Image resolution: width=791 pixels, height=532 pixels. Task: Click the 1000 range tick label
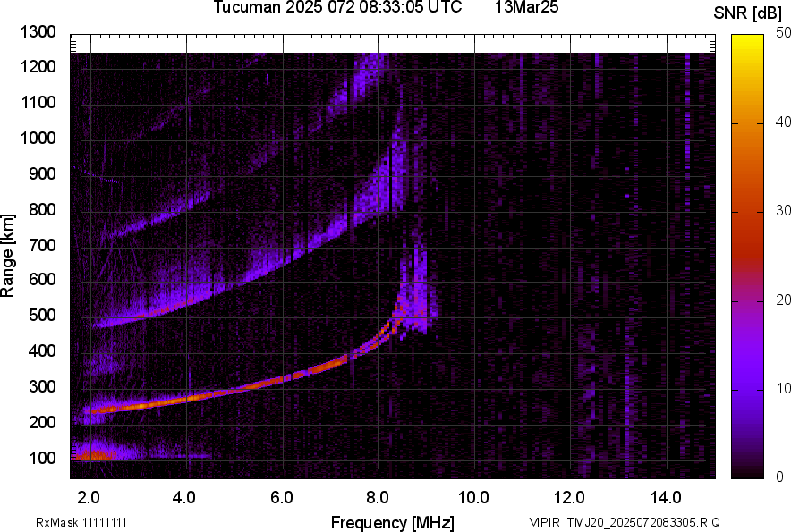38,138
